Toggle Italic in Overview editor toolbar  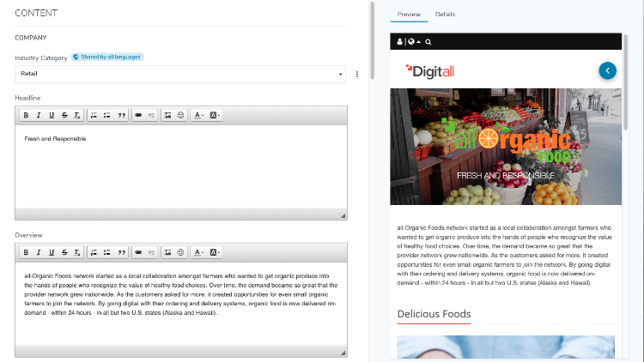pos(39,252)
